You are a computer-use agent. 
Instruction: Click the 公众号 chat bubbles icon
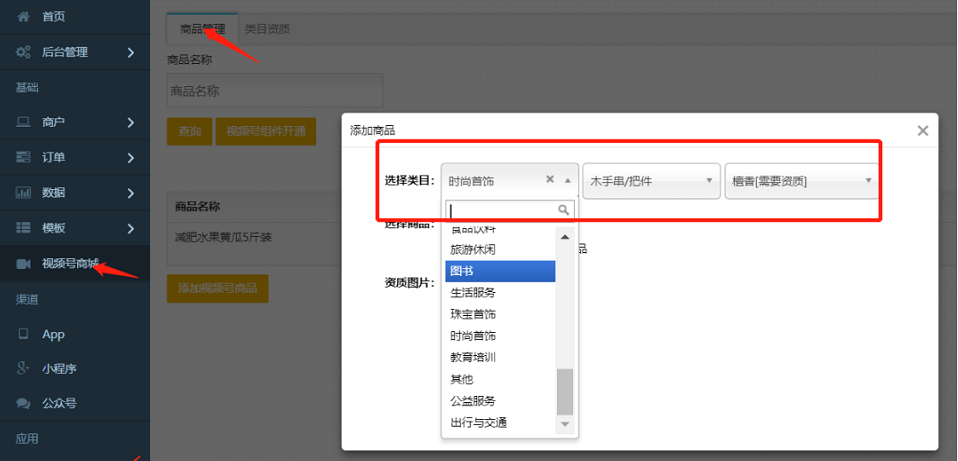coord(23,404)
